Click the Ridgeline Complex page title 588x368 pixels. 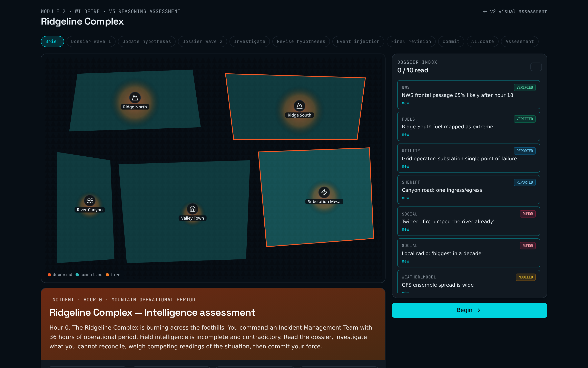pyautogui.click(x=82, y=21)
